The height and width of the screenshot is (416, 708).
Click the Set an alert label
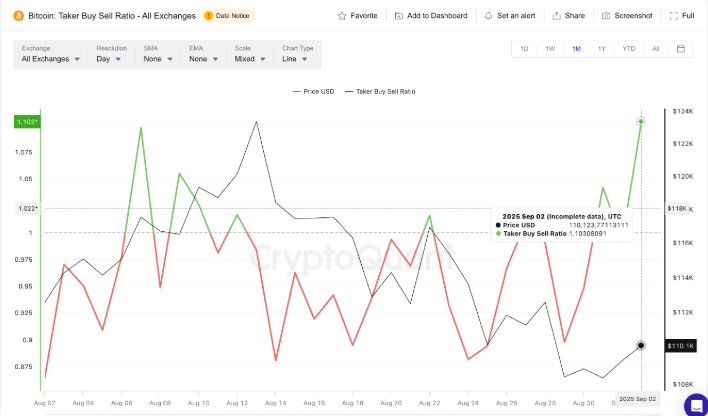coord(516,16)
